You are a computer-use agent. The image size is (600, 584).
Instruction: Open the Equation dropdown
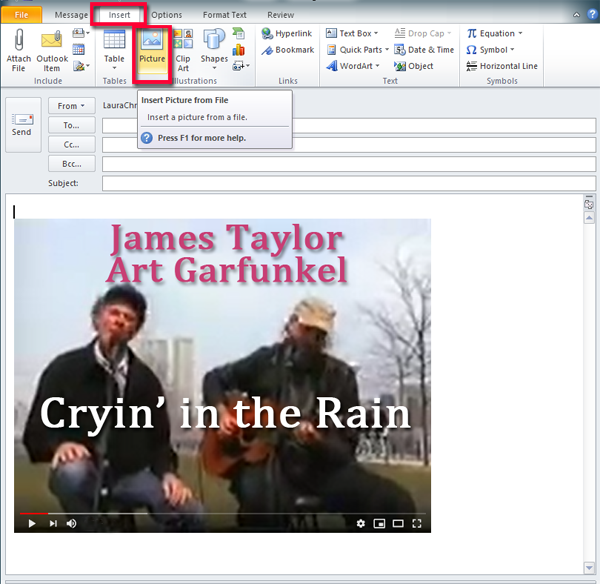pos(494,34)
